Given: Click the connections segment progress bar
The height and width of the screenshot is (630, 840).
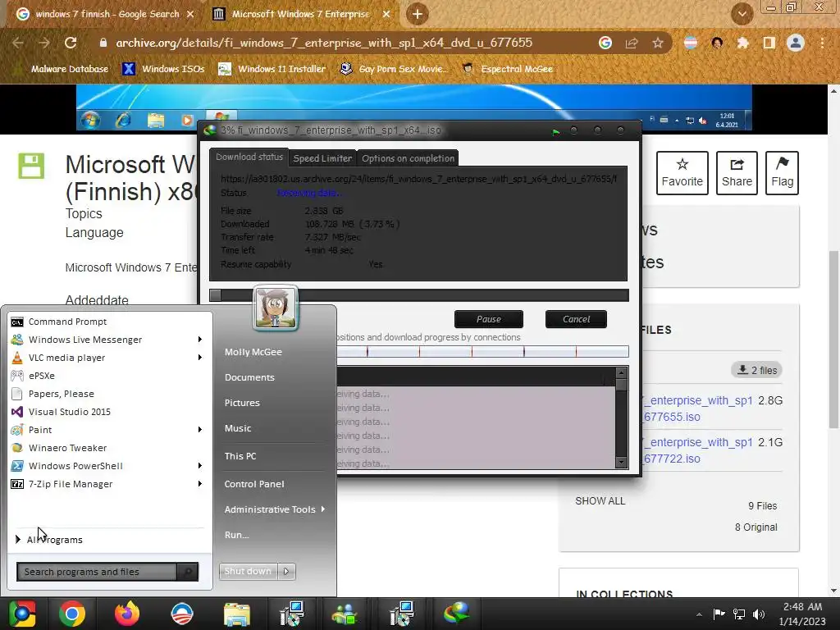Looking at the screenshot, I should [x=482, y=352].
